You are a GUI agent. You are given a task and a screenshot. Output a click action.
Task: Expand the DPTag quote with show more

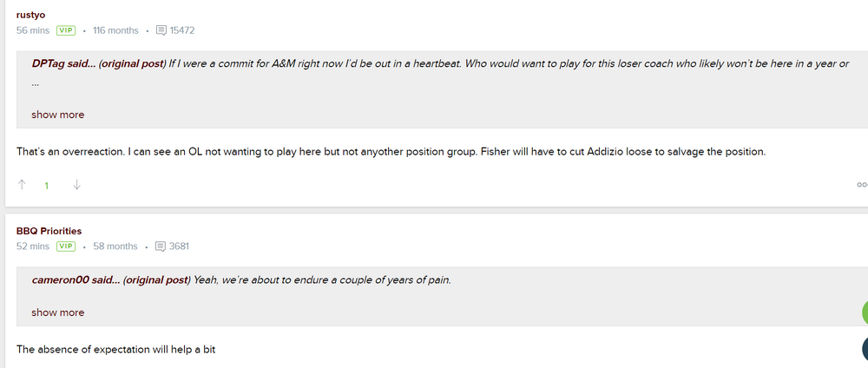tap(58, 115)
